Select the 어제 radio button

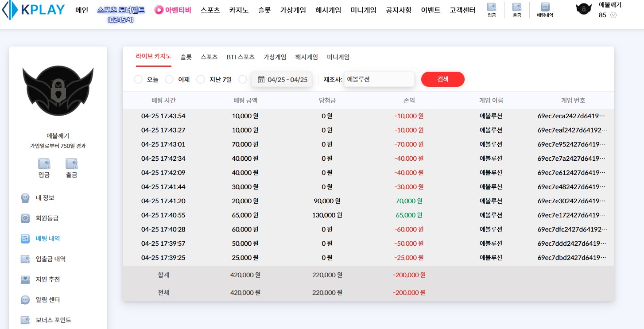[169, 79]
